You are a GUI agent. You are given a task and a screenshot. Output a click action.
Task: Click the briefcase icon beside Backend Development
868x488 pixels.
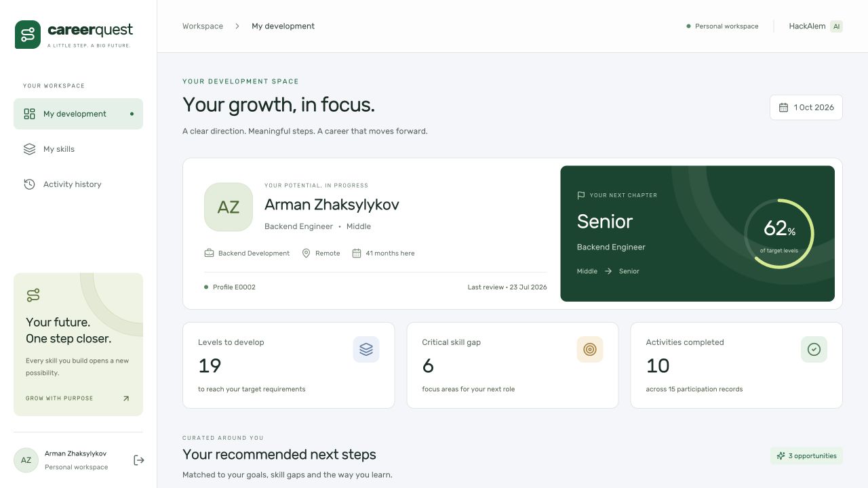click(210, 253)
